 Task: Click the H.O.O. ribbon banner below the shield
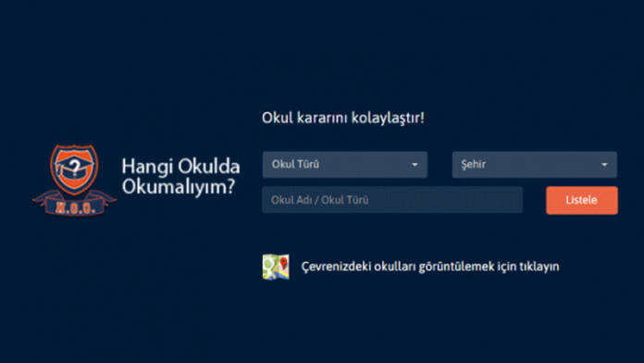(74, 206)
